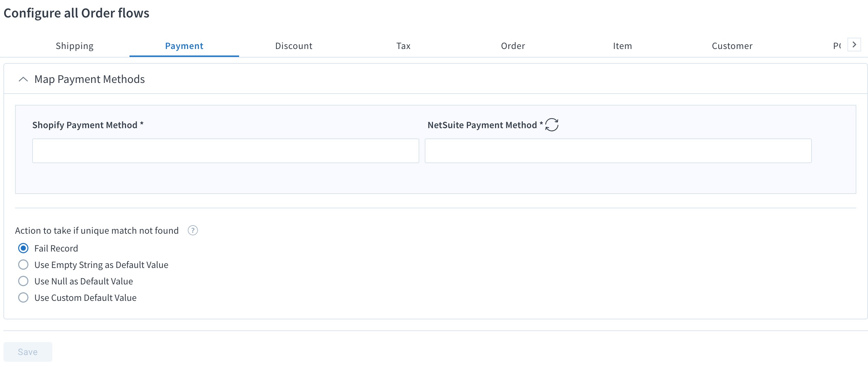Open the Customer tab
The width and height of the screenshot is (868, 379).
pos(732,46)
